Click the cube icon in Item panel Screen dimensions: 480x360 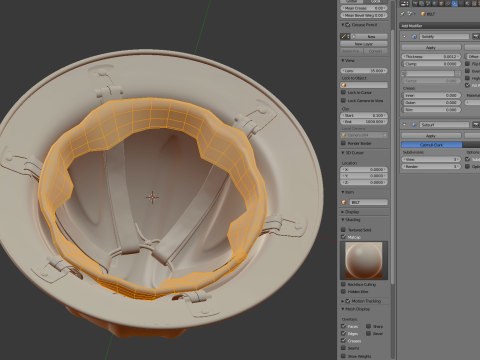tap(344, 202)
